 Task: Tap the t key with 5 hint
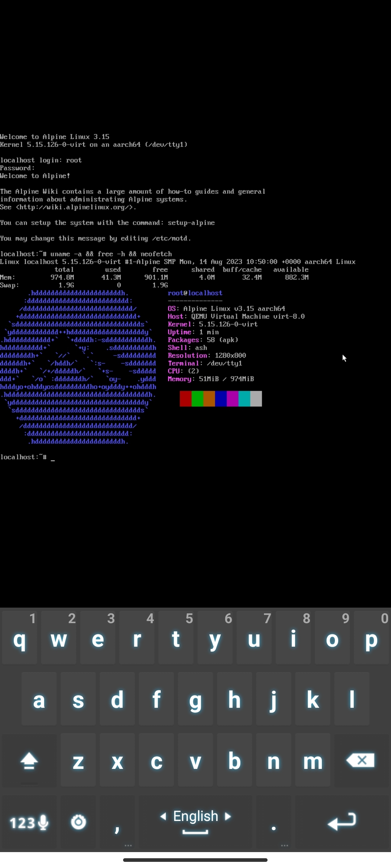point(176,638)
